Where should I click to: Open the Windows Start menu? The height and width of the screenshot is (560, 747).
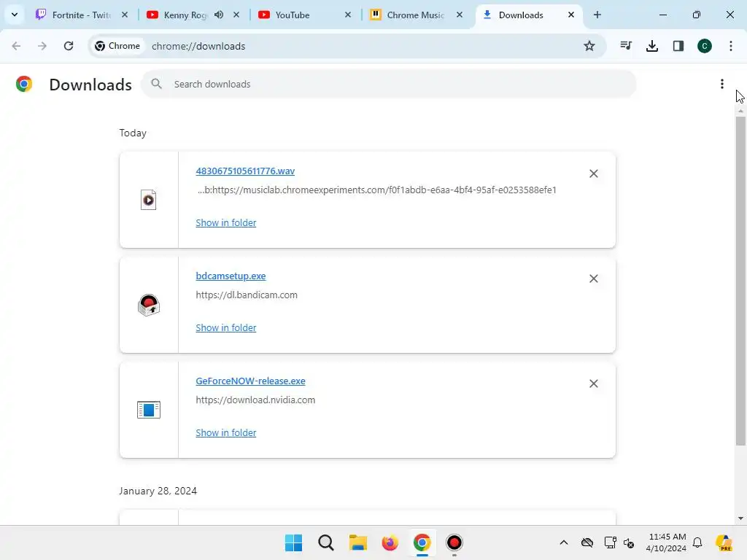[293, 542]
